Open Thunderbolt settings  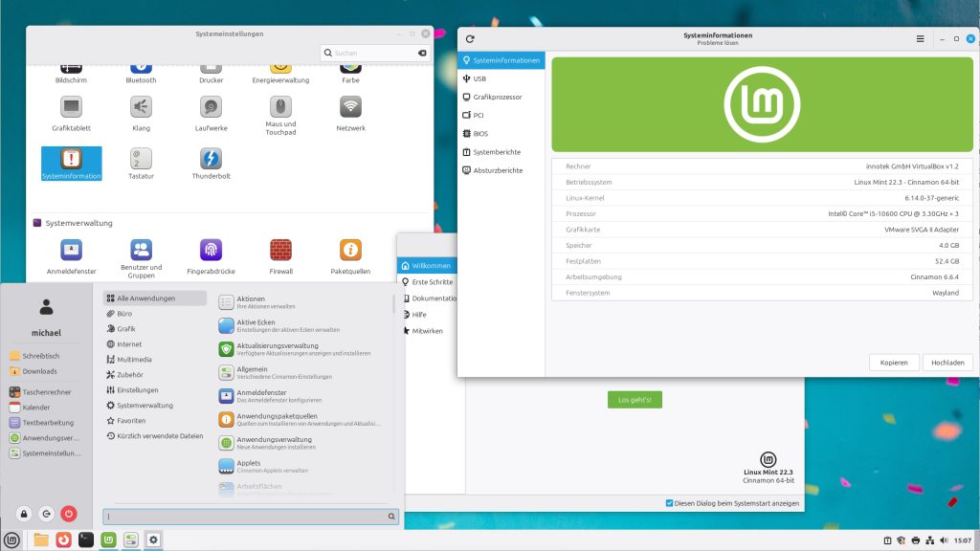click(x=211, y=159)
